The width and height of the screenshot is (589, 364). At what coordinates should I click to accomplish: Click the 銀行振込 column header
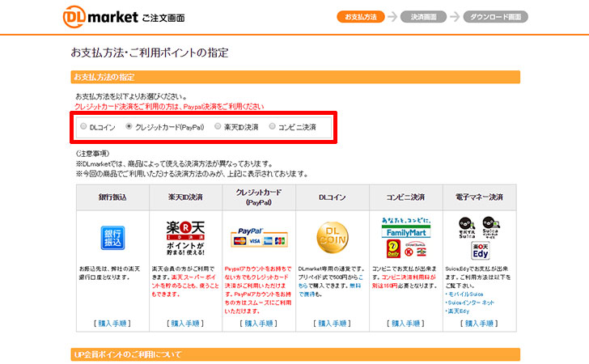click(112, 197)
